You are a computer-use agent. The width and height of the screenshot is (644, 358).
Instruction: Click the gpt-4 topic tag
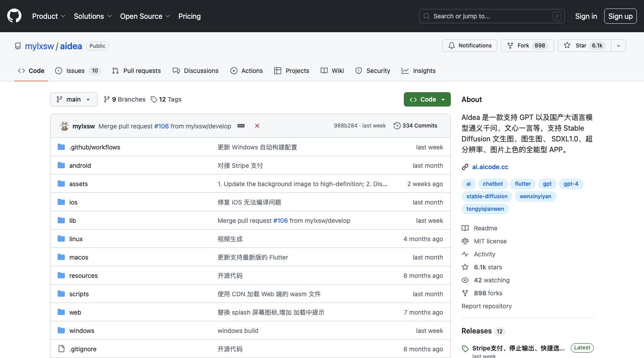click(571, 184)
